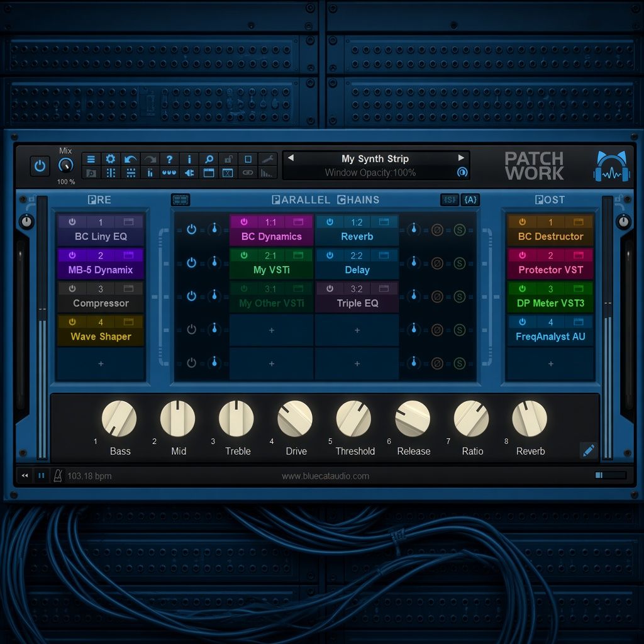Open the BC Liny EQ plugin editor window icon

click(x=128, y=222)
